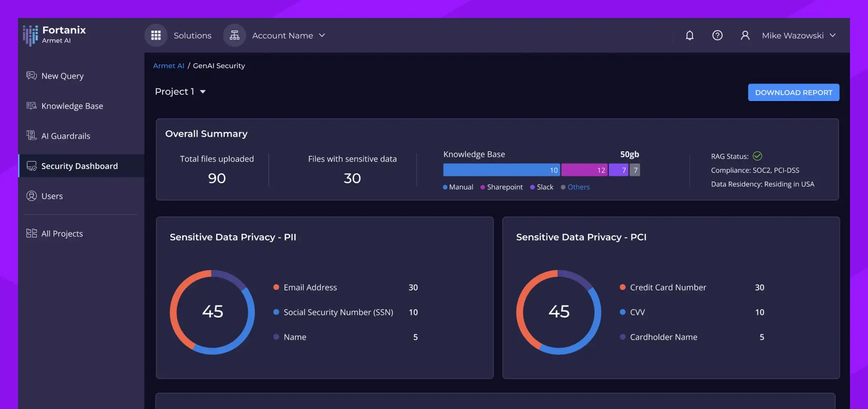
Task: Click the Credit Card Number row
Action: (x=692, y=287)
